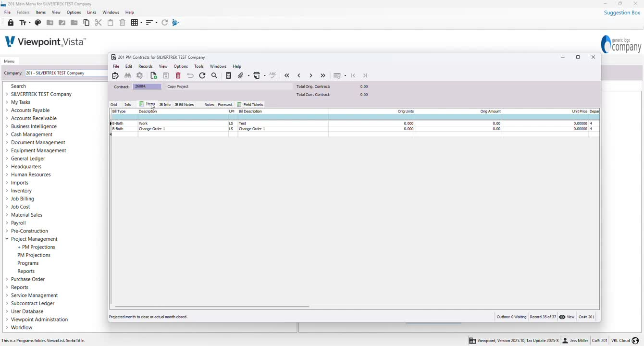
Task: Click the printer icon in PM Contracts
Action: pyautogui.click(x=257, y=76)
